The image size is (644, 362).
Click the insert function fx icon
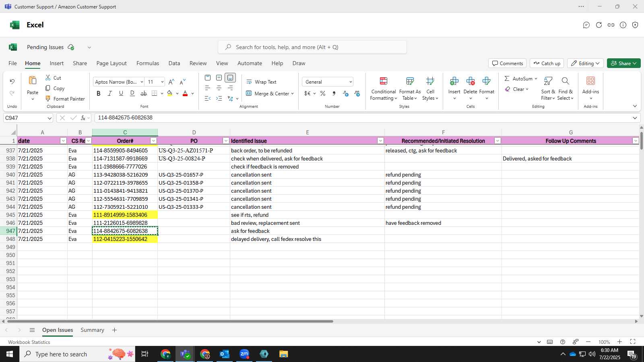pos(83,118)
